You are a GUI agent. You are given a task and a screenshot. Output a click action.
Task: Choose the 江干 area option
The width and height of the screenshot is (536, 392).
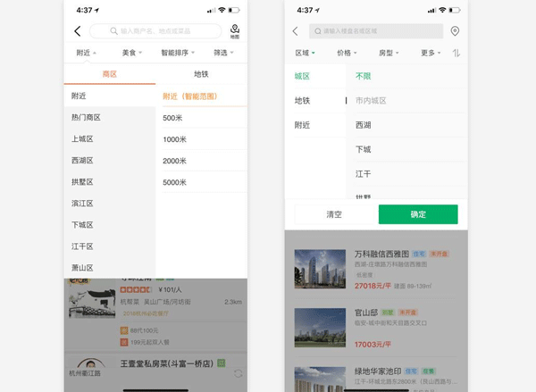[x=406, y=174]
